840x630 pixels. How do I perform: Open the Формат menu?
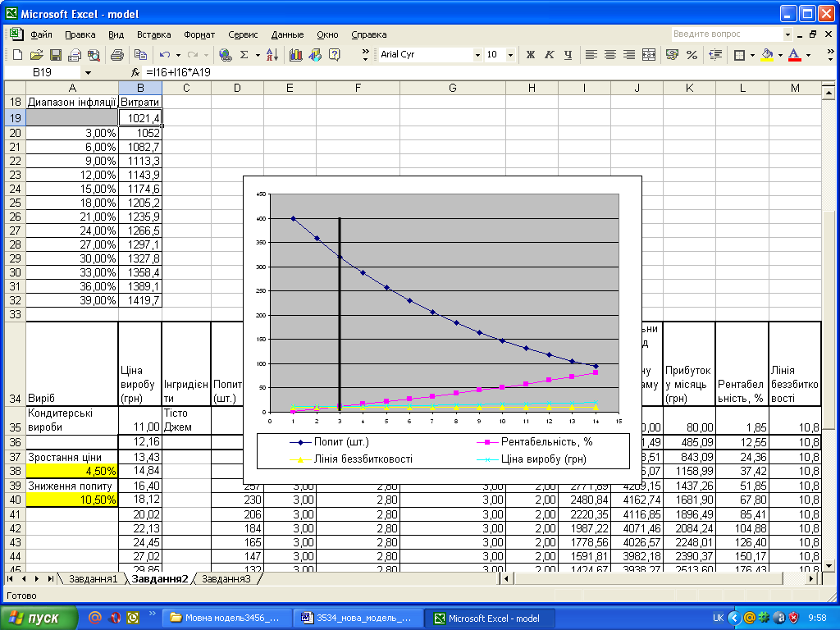click(199, 34)
